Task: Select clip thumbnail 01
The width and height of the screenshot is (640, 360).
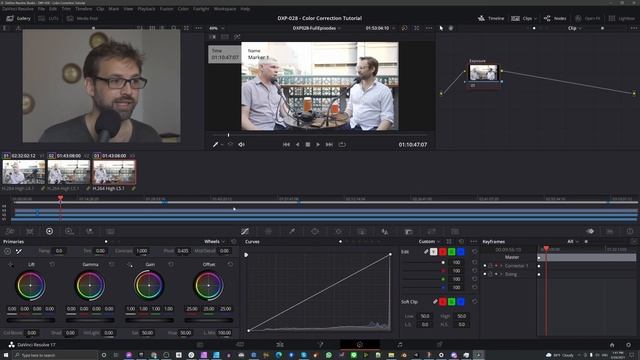Action: pyautogui.click(x=24, y=172)
